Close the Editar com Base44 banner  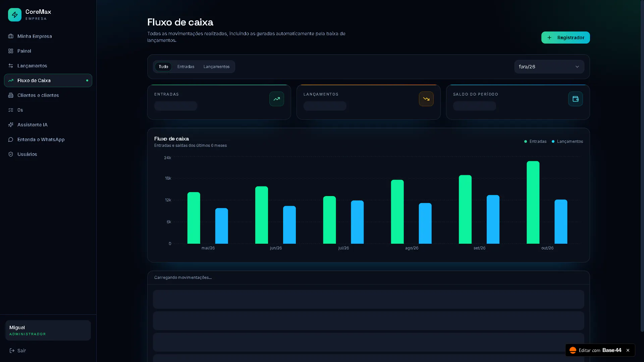point(628,350)
